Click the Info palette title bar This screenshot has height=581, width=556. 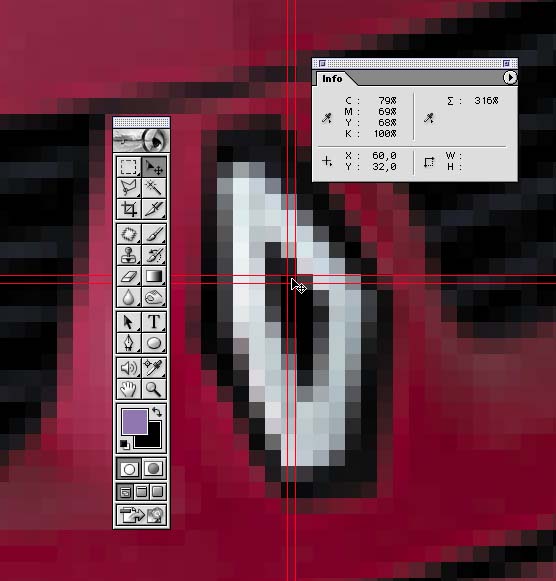click(x=414, y=63)
